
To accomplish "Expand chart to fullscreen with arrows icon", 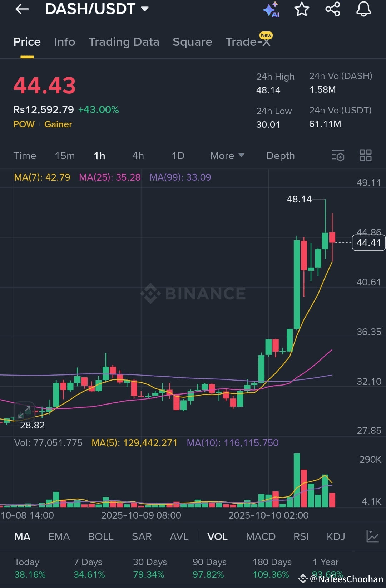I will [24, 412].
